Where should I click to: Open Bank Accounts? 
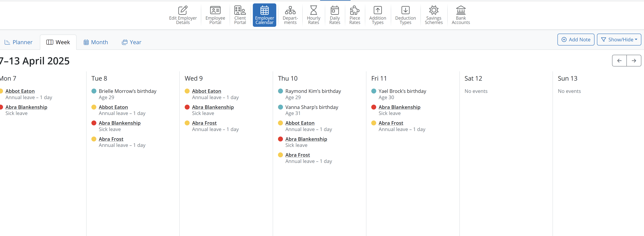461,15
